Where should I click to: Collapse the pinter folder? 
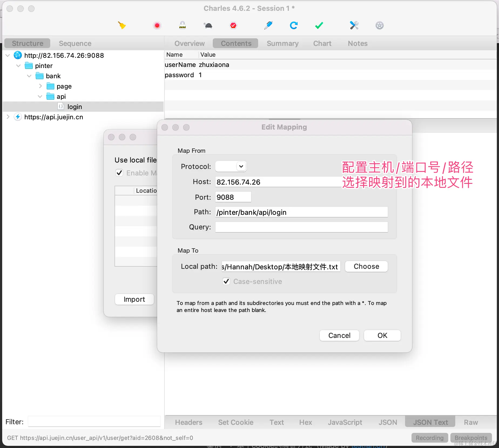coord(18,66)
